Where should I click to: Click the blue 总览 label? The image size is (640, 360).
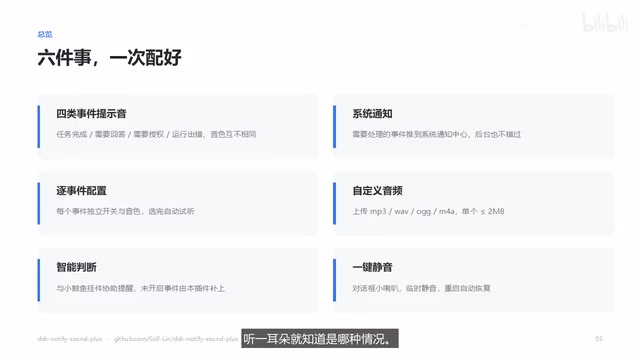[x=45, y=35]
